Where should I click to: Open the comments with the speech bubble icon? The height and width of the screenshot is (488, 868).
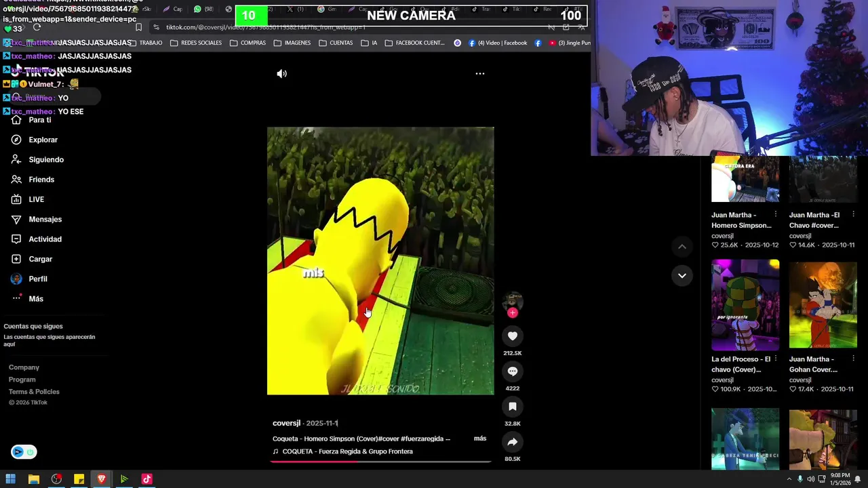coord(513,371)
